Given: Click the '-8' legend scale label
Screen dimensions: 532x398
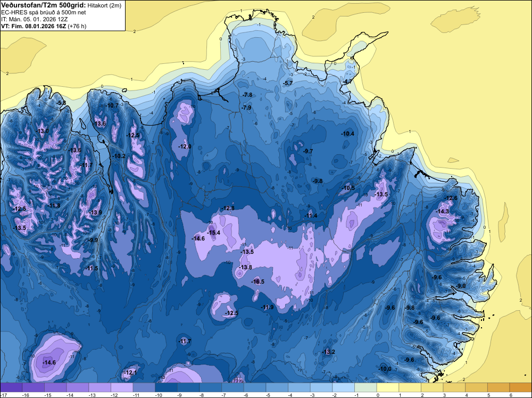Looking at the screenshot, I should (x=201, y=395).
